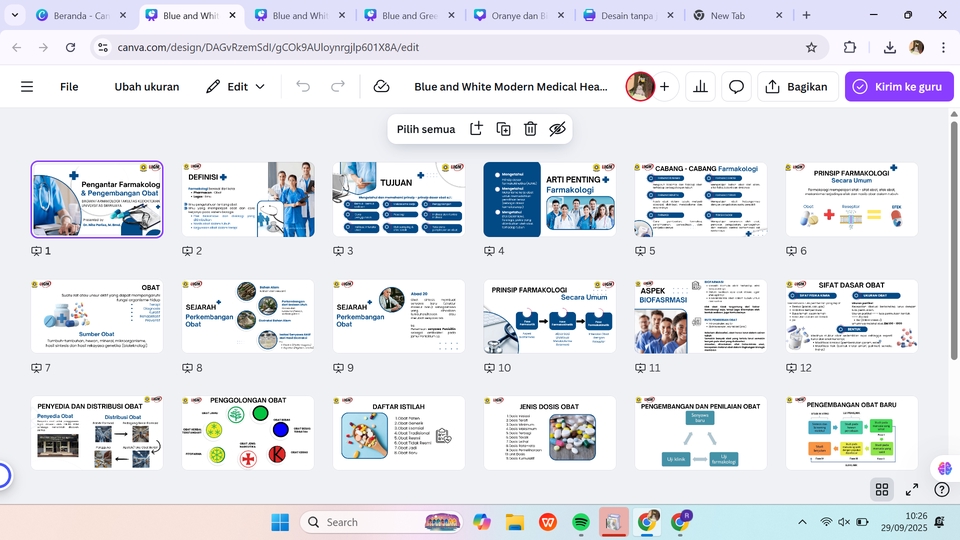Bookmark this page with star
This screenshot has height=540, width=960.
(x=811, y=47)
